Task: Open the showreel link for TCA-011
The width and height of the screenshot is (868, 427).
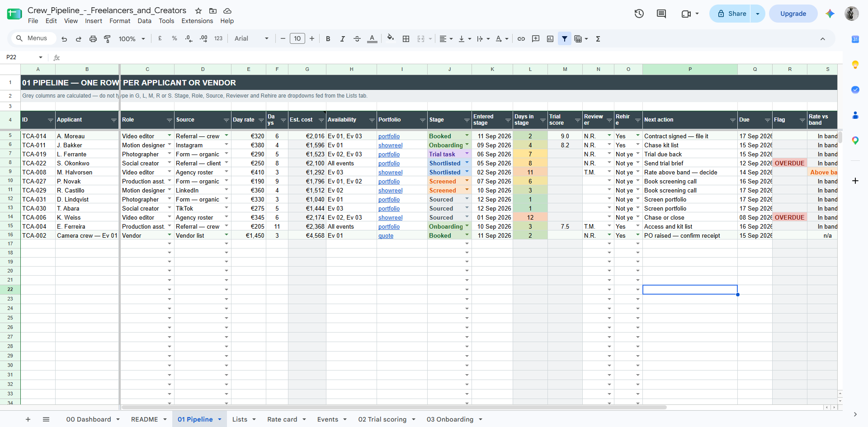Action: [x=390, y=145]
